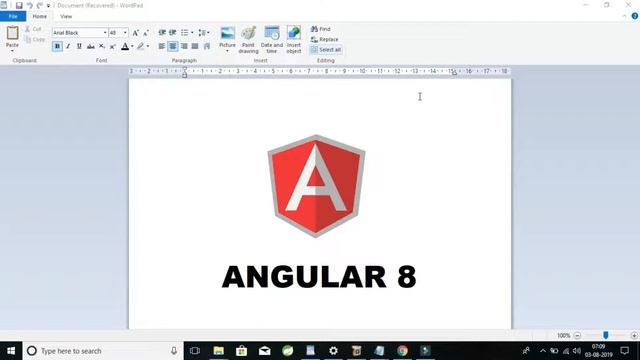Screen dimensions: 640x360
Task: Click the first-line indent marker on ruler
Action: pos(184,69)
